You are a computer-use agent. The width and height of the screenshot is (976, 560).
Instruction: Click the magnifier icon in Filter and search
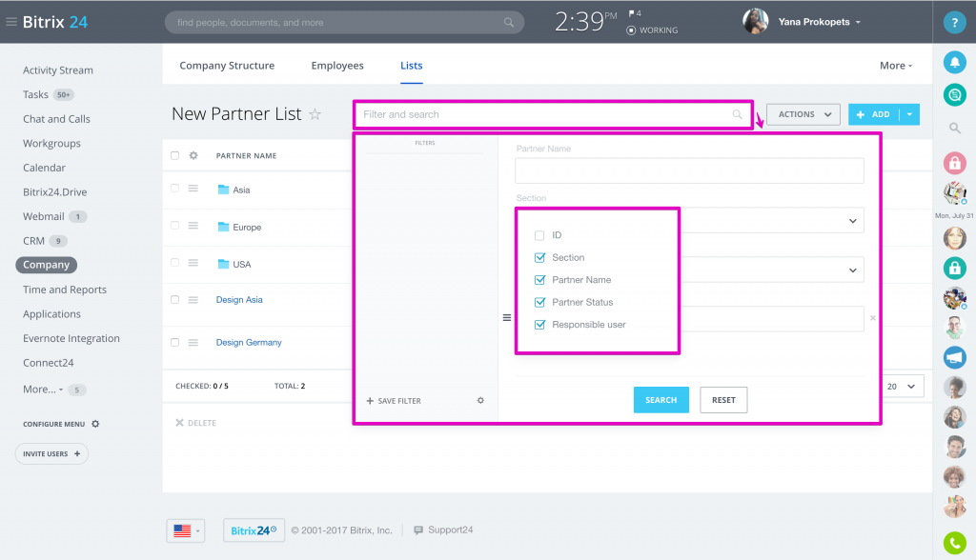pyautogui.click(x=737, y=114)
